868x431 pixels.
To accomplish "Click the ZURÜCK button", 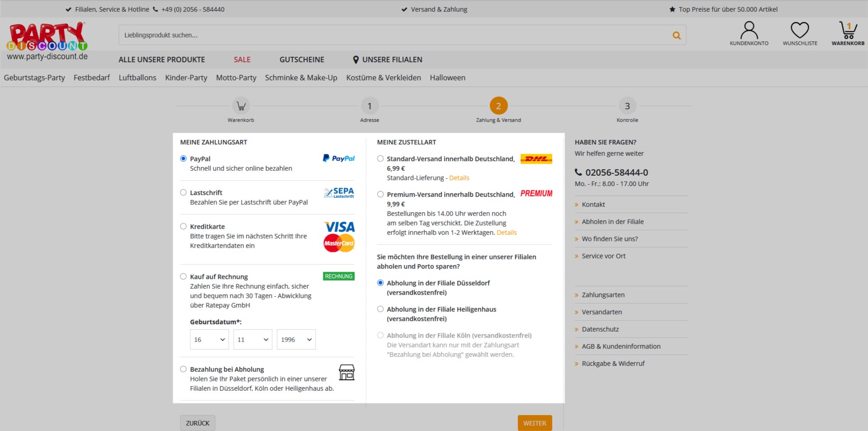I will pyautogui.click(x=198, y=423).
